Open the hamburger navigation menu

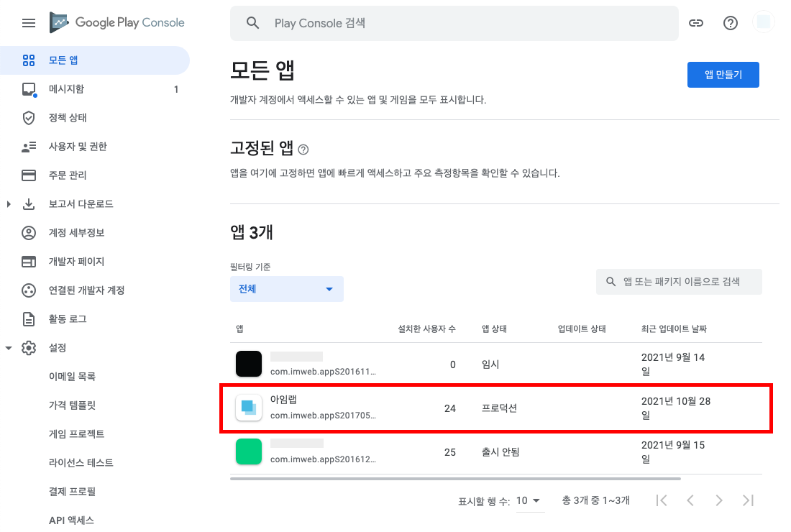coord(29,23)
